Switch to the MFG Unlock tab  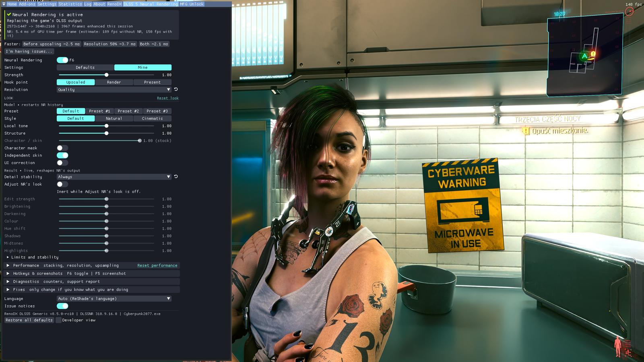[x=192, y=4]
